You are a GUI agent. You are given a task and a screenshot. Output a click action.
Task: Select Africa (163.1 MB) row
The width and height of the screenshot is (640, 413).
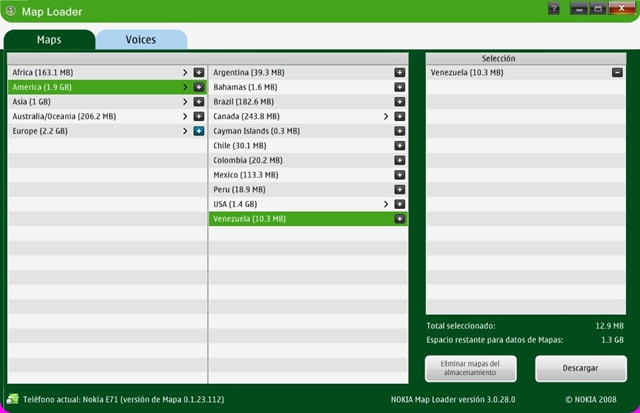click(x=107, y=73)
